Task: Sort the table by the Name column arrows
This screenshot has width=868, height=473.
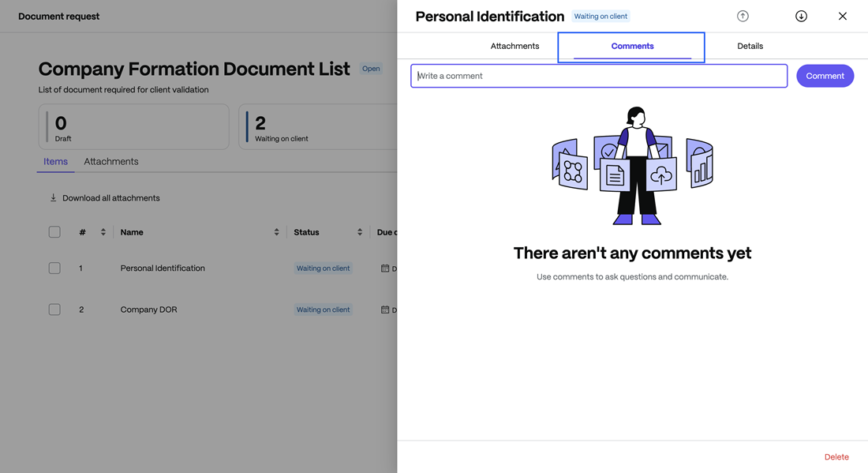Action: point(276,231)
